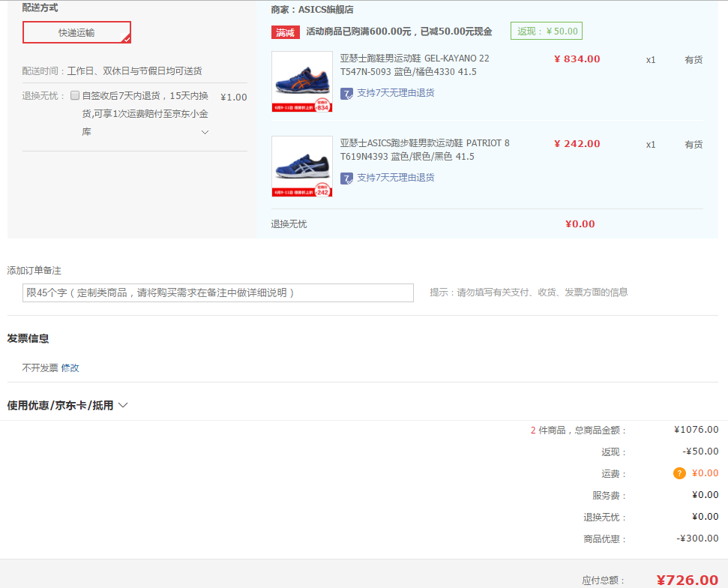The image size is (728, 588).
Task: Click the 商家：ASICS旗舰店 merchant name
Action: 312,9
